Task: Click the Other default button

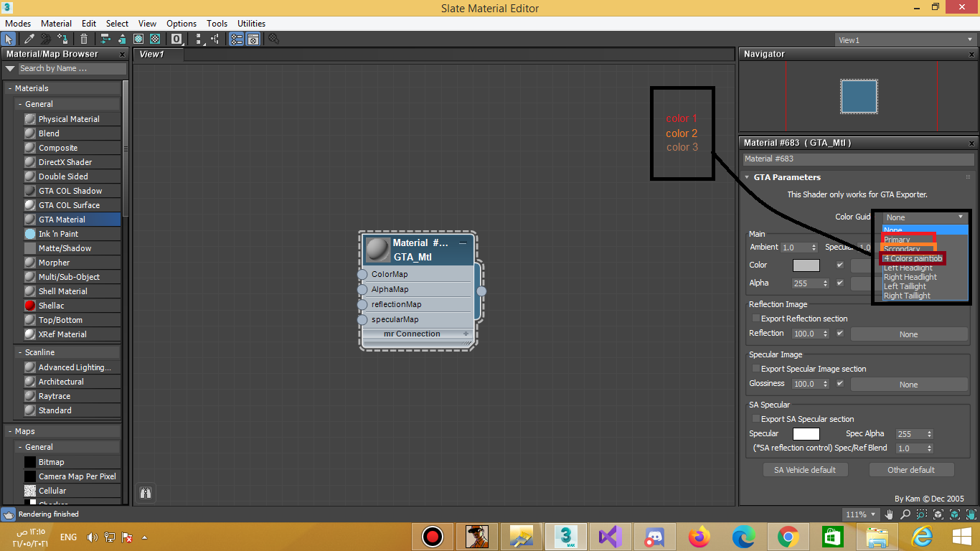Action: pyautogui.click(x=911, y=470)
